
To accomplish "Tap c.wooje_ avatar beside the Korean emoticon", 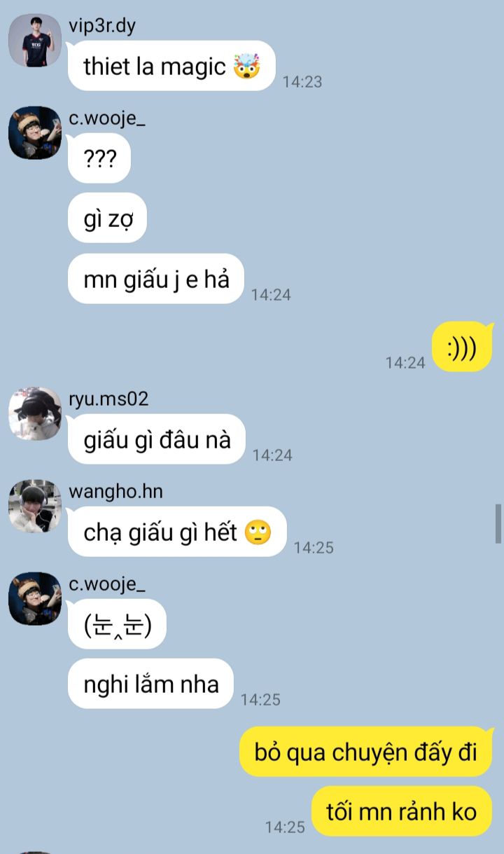I will click(35, 598).
